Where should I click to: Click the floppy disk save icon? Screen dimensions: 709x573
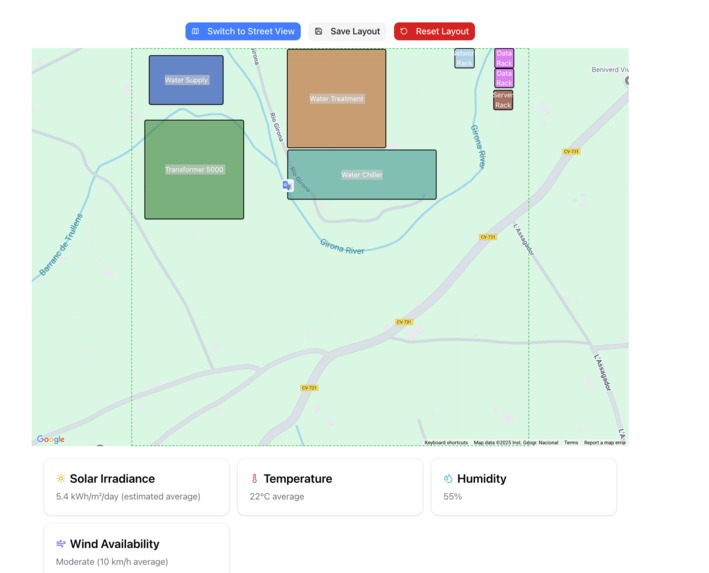pos(318,31)
